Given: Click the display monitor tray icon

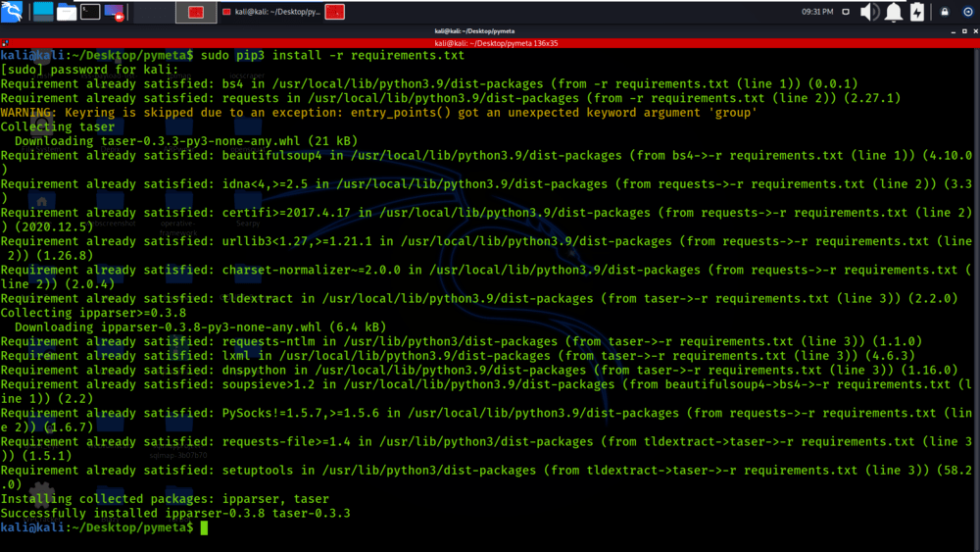Looking at the screenshot, I should point(846,12).
